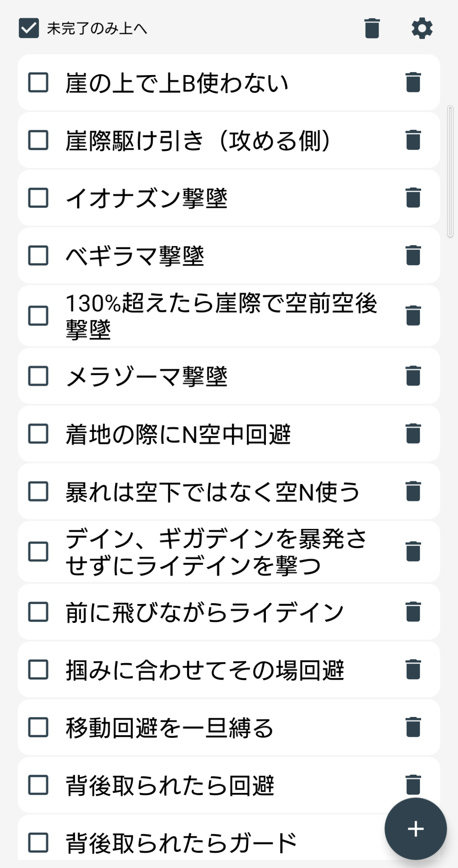Delete the ベギラマ撃墜 task

click(413, 255)
